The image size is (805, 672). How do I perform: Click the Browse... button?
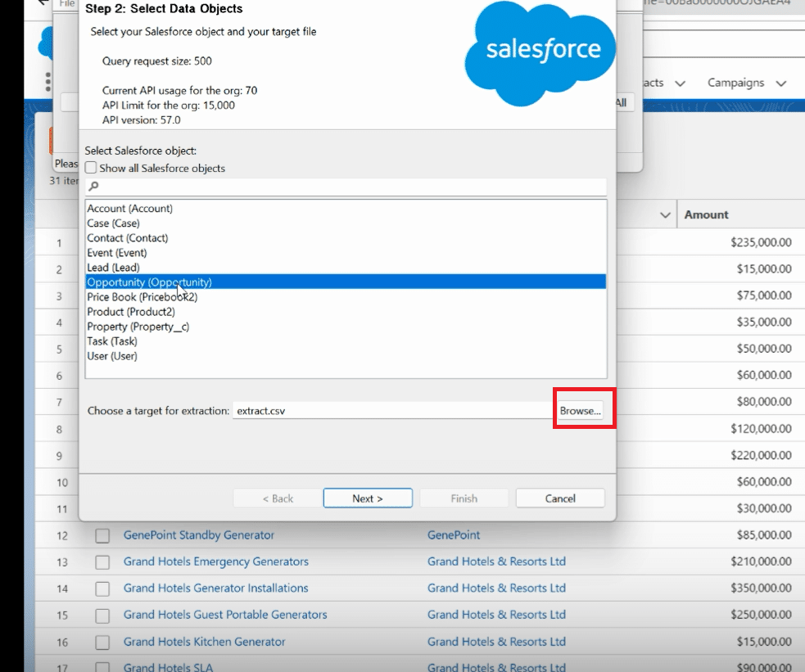pyautogui.click(x=581, y=411)
